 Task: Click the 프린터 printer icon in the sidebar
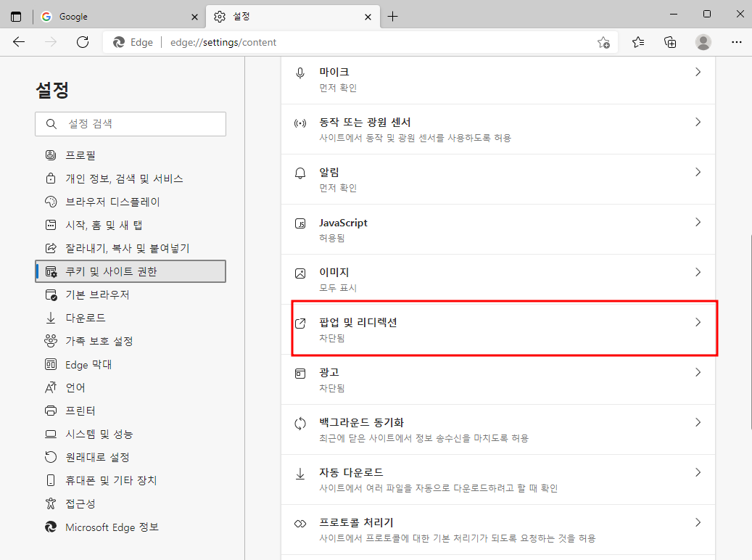[50, 411]
